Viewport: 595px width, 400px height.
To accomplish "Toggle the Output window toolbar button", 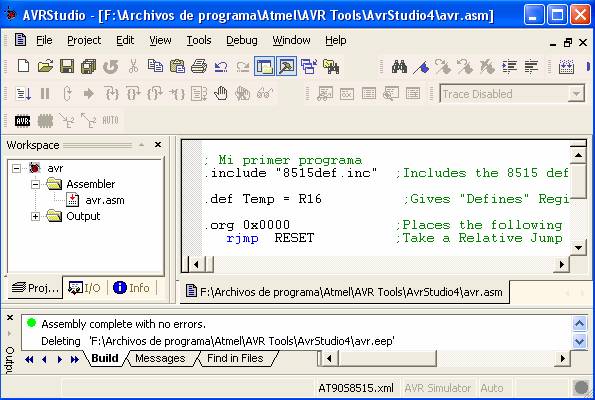I will [x=286, y=66].
